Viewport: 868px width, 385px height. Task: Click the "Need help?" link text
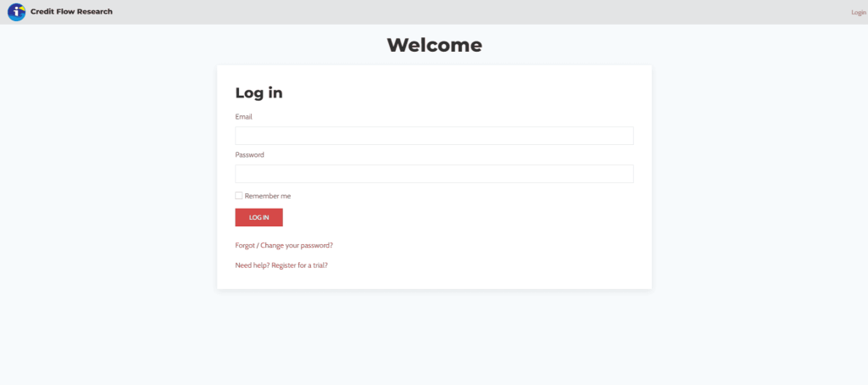[x=252, y=265]
